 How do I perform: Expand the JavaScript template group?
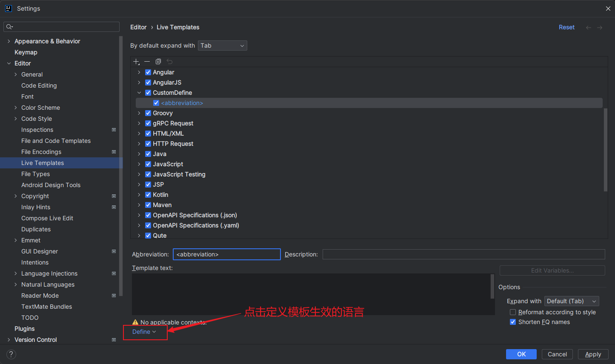pos(139,164)
